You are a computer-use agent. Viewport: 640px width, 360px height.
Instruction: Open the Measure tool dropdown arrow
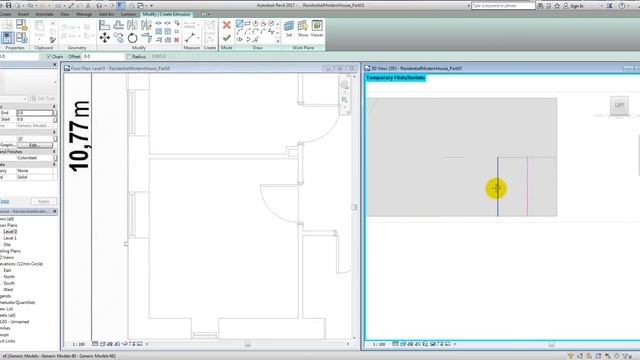coord(199,38)
